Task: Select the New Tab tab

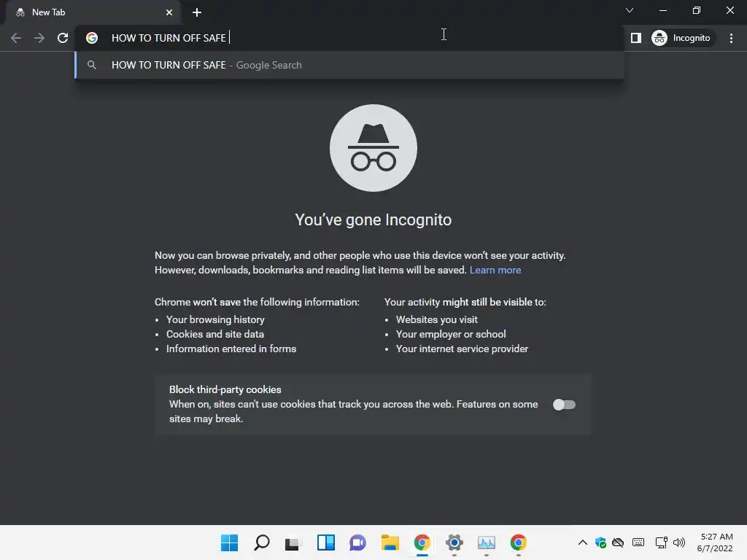Action: coord(93,12)
